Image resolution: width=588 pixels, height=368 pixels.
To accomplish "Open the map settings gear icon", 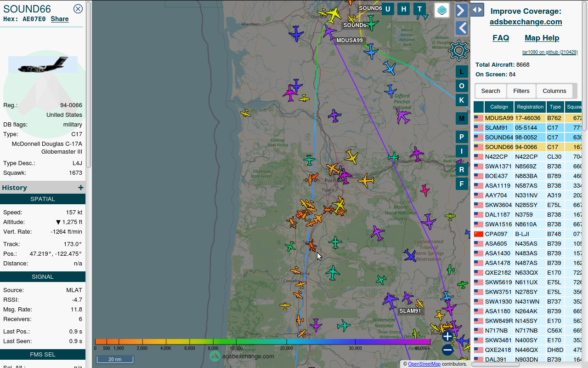I will point(458,51).
